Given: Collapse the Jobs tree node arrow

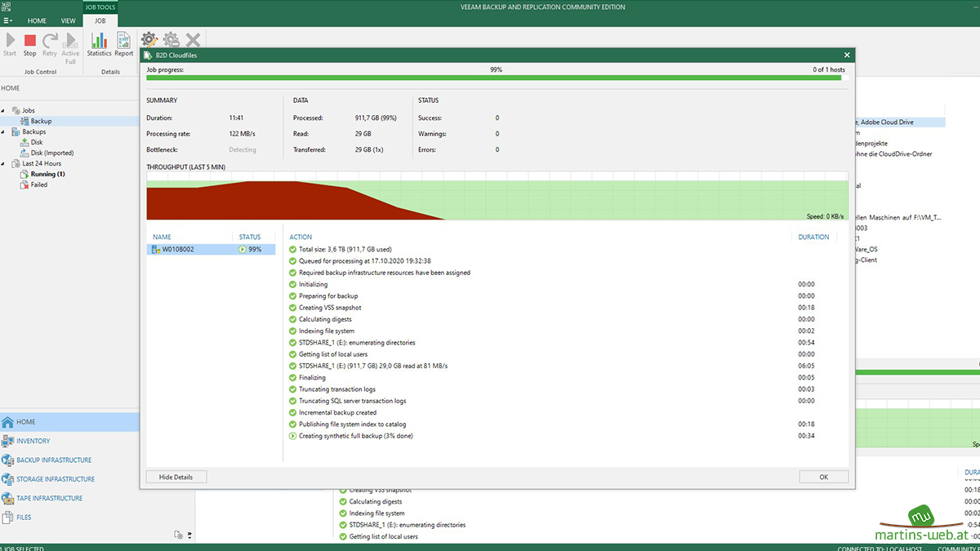Looking at the screenshot, I should click(3, 110).
